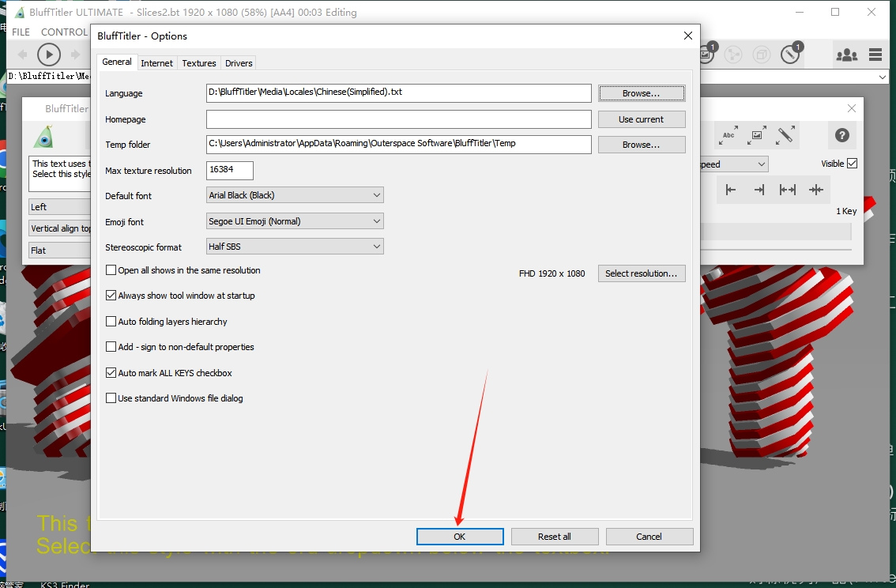Screen dimensions: 896x588
Task: Switch to the General tab
Action: coord(117,62)
